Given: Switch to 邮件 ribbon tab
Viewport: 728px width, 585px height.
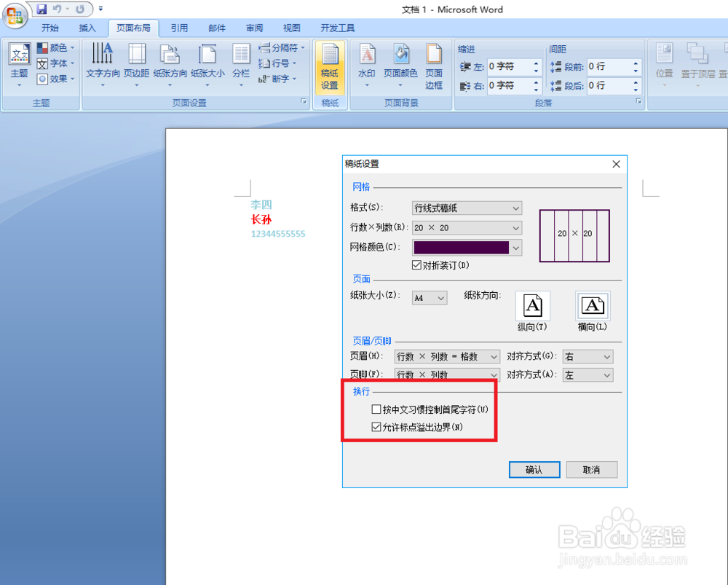Looking at the screenshot, I should click(x=217, y=28).
